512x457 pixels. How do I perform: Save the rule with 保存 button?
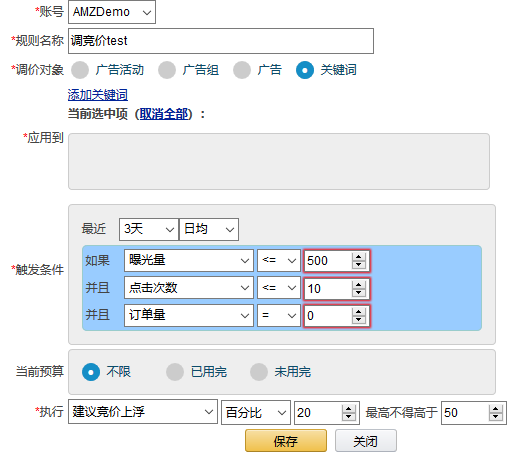(x=286, y=441)
